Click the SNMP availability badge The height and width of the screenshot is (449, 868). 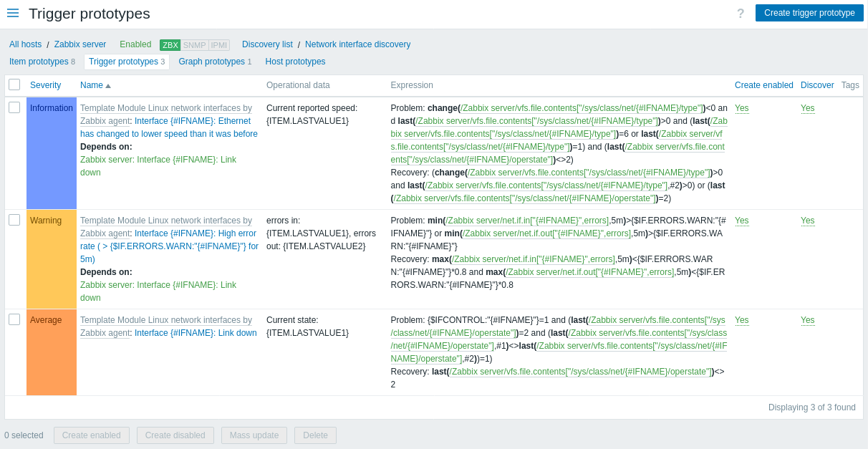194,45
